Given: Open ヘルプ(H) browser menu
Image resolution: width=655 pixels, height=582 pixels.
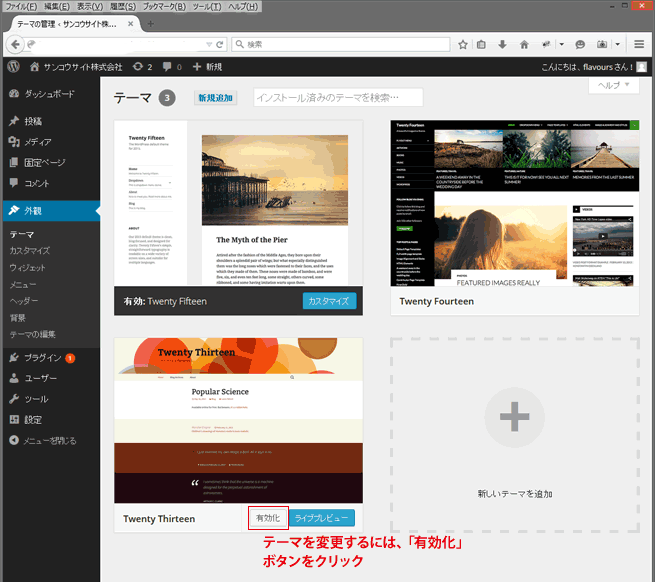Looking at the screenshot, I should (243, 7).
